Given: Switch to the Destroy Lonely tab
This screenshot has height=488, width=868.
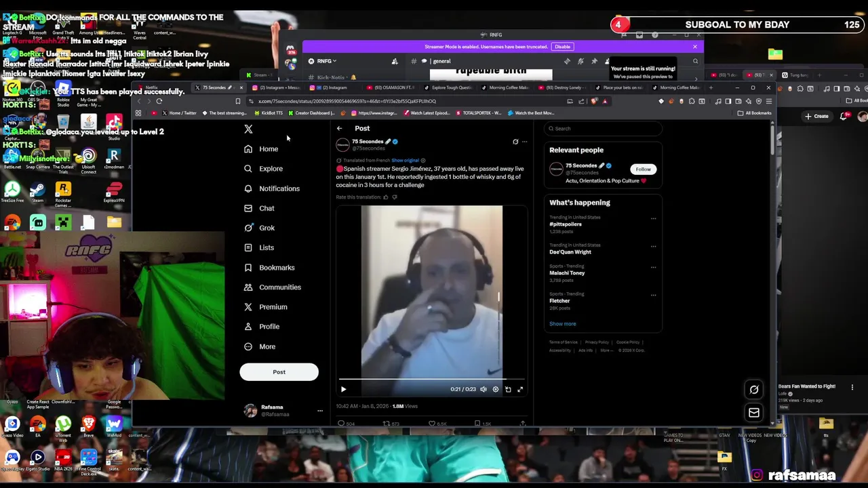Looking at the screenshot, I should pos(561,87).
